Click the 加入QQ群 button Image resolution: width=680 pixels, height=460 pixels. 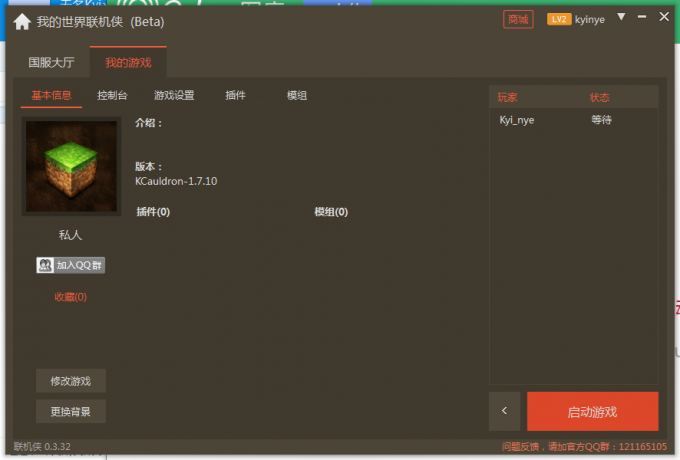tap(70, 265)
